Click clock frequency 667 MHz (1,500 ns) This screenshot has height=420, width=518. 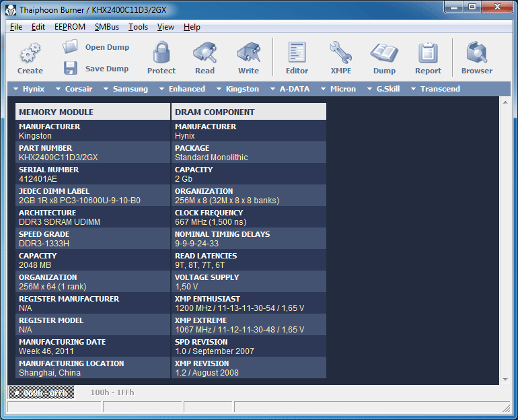[x=211, y=221]
